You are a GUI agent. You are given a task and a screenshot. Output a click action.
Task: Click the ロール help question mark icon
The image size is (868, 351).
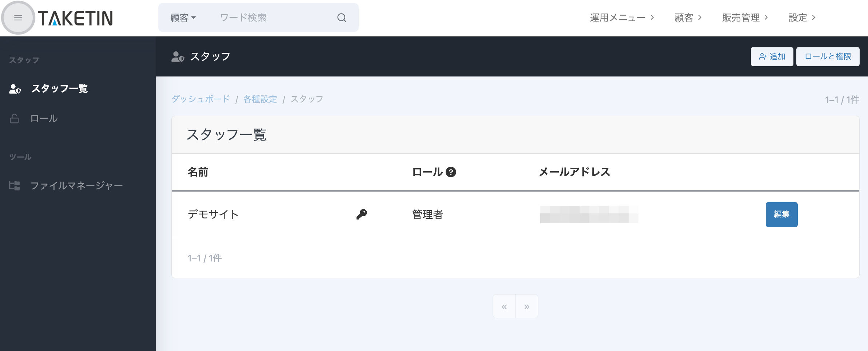tap(451, 172)
